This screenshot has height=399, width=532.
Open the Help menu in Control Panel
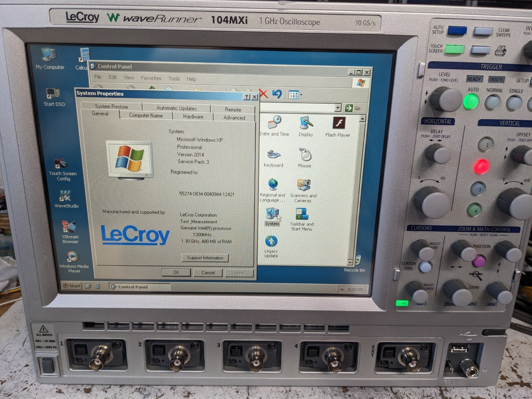click(191, 79)
